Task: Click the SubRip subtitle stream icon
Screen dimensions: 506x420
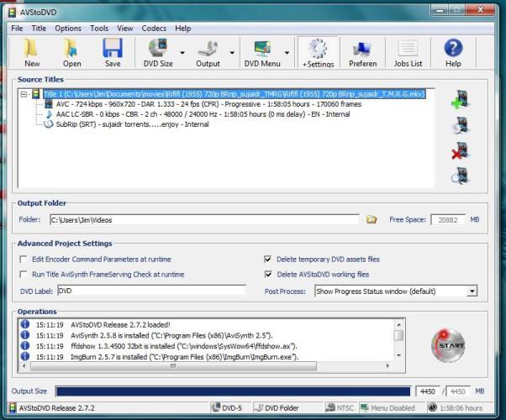Action: click(49, 124)
